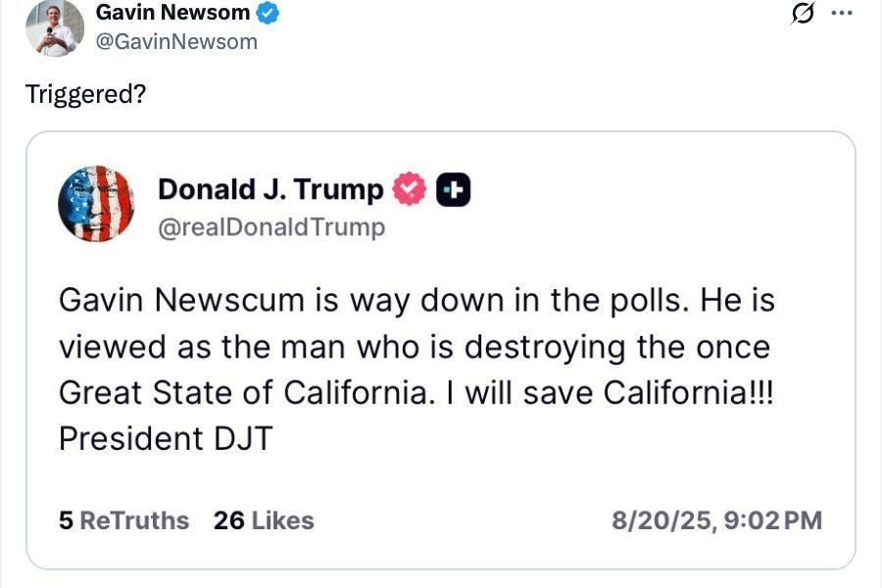Click the Donald J. Trump display name
The image size is (882, 588).
(x=270, y=189)
